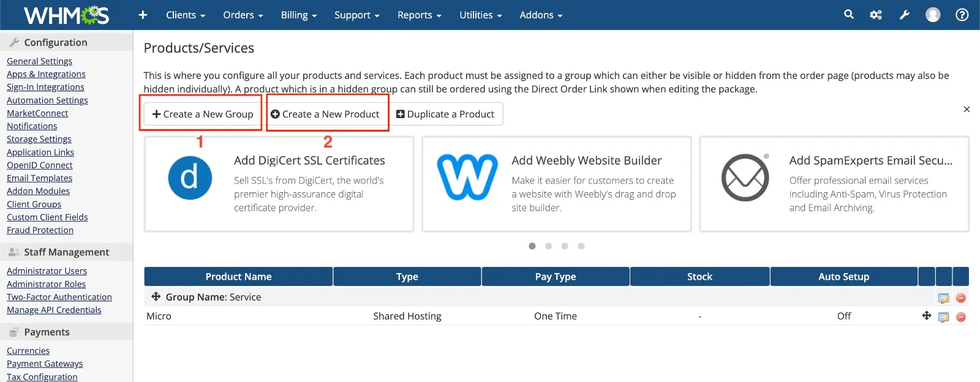Edit the Micro product with edit icon
Image resolution: width=980 pixels, height=382 pixels.
point(944,317)
